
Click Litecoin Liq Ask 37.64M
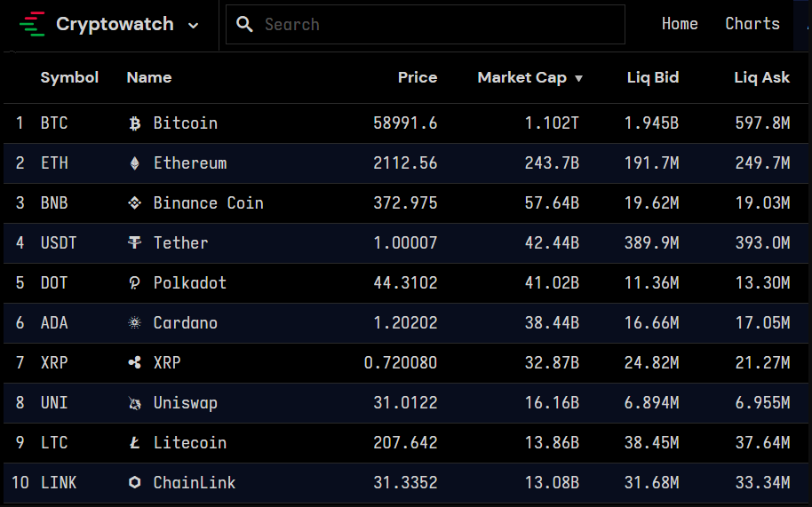pos(763,443)
